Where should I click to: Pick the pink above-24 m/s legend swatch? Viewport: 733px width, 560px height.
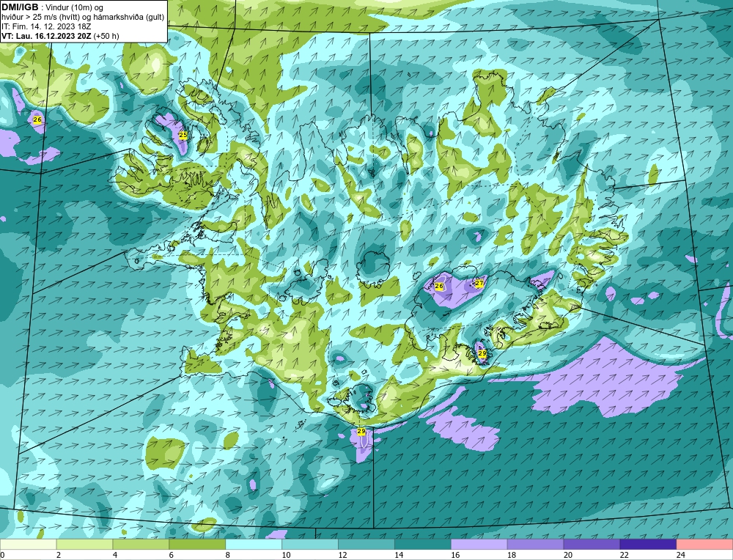tap(704, 545)
